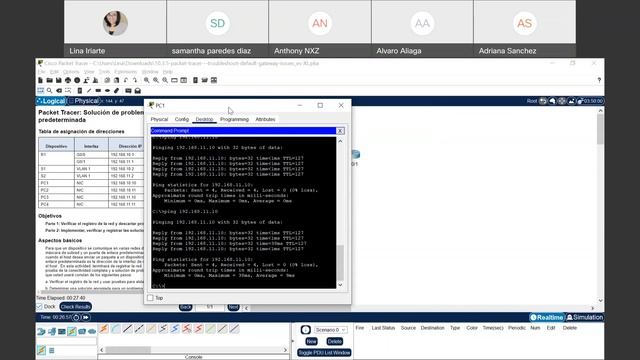Switch to the Physical workspace tab

click(84, 101)
